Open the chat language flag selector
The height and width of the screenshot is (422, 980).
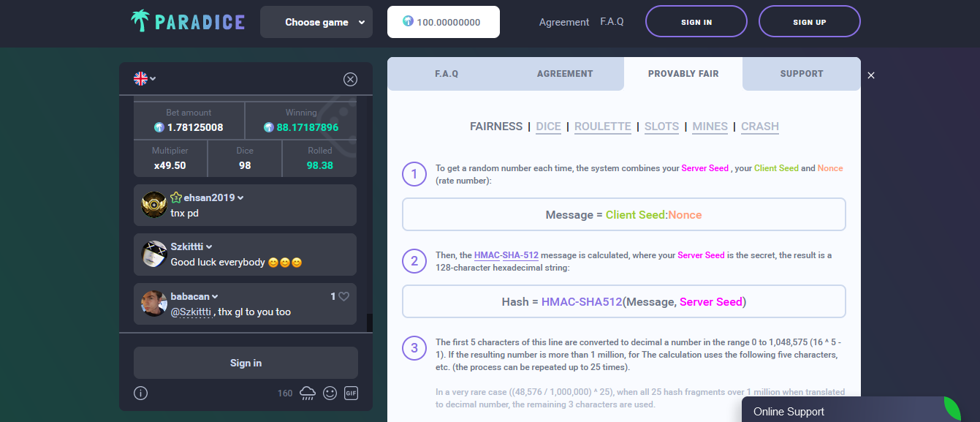pos(145,78)
